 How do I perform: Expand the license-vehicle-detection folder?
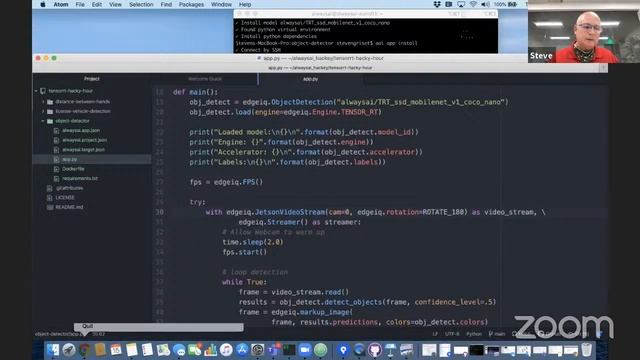[43, 111]
